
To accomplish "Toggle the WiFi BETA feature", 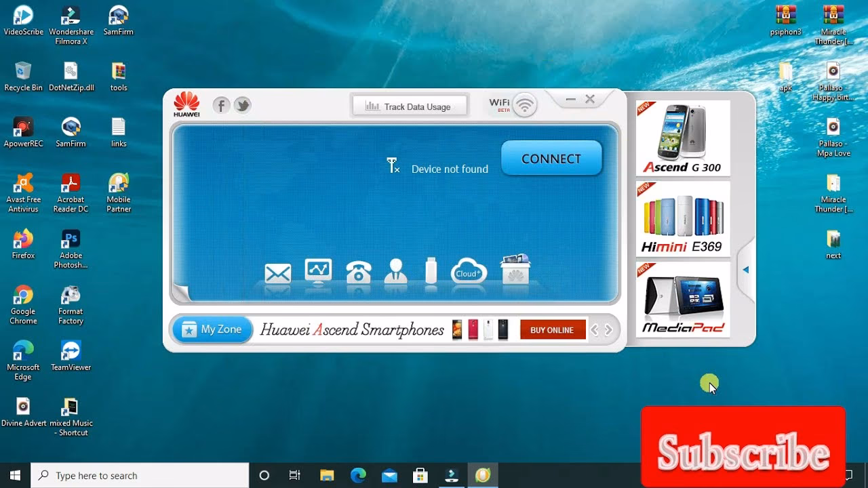I will [524, 104].
